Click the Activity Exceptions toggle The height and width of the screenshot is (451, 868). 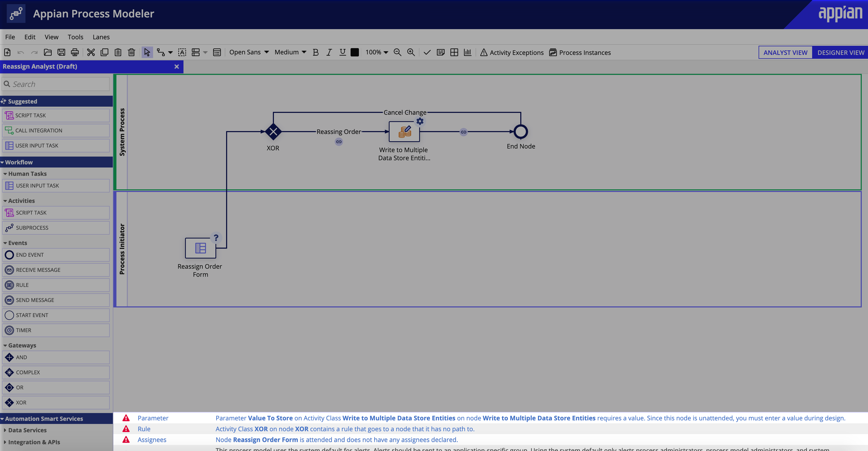[x=511, y=52]
